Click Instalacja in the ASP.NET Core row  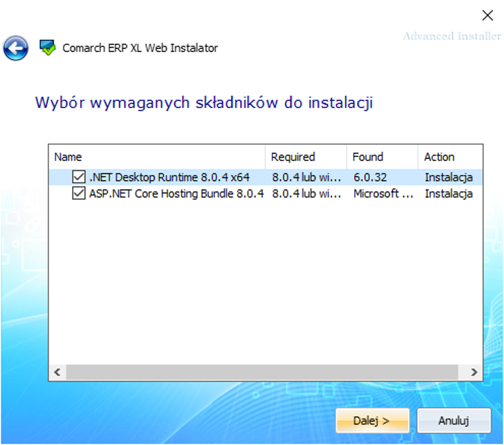[449, 194]
